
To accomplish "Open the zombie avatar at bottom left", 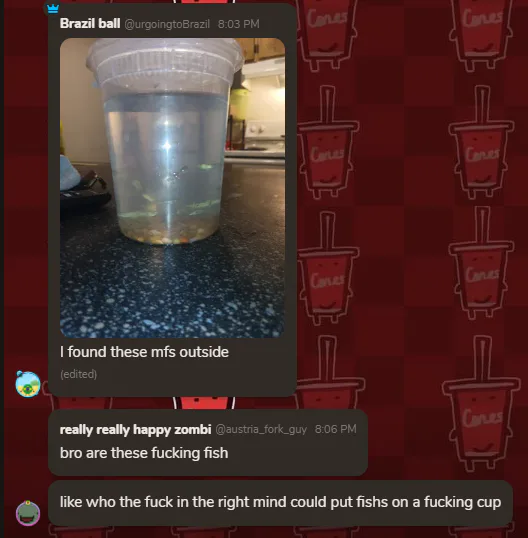I will pos(28,513).
